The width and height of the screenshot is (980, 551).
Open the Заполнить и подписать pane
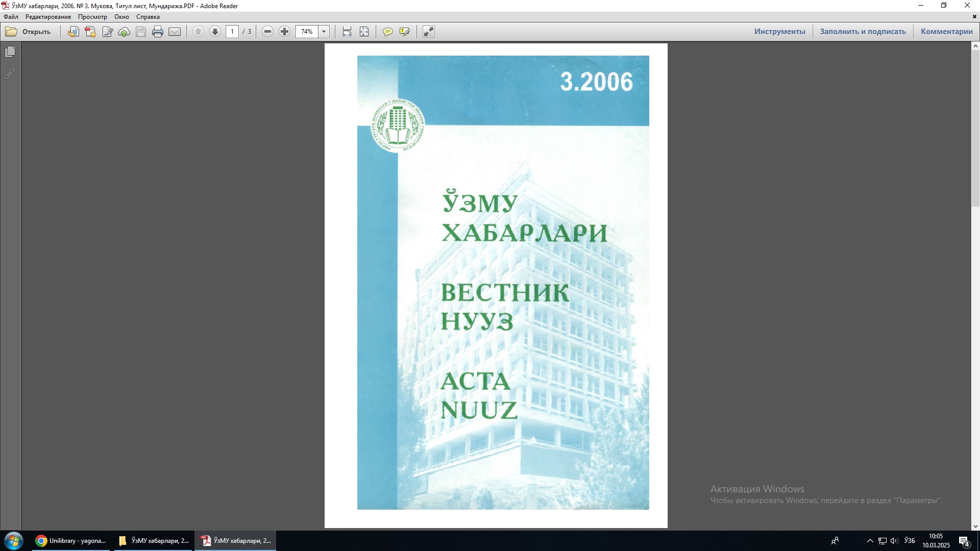click(863, 32)
